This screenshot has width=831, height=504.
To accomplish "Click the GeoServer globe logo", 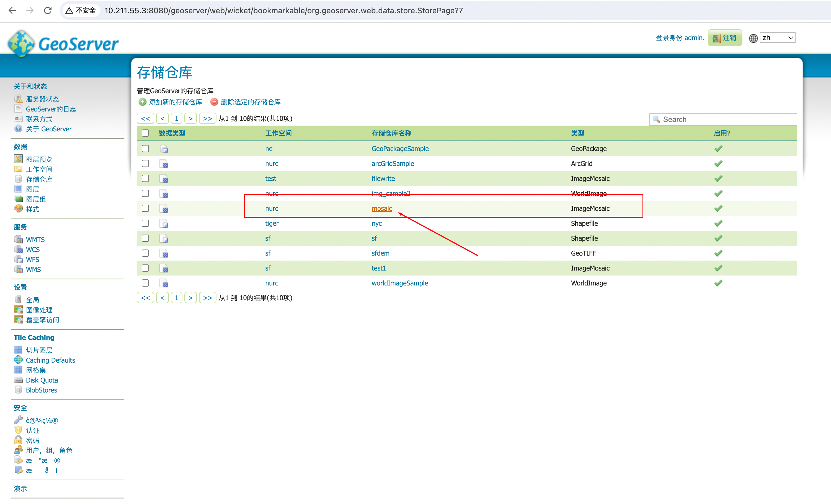I will [x=21, y=43].
